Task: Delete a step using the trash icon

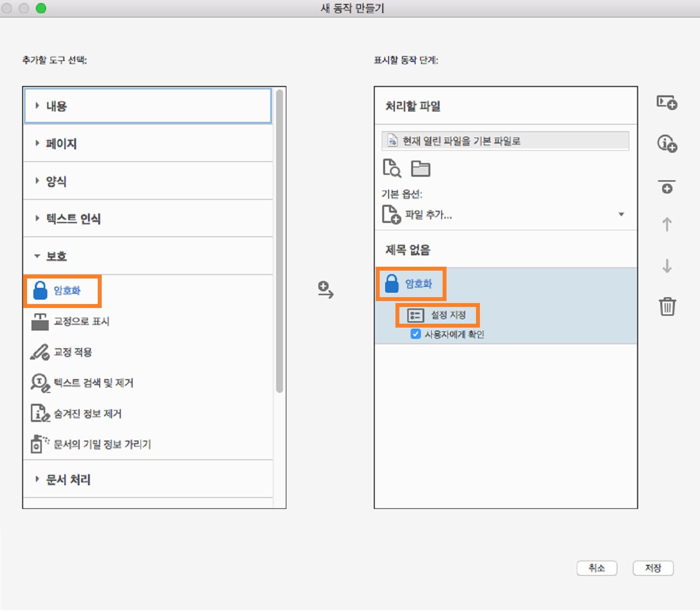Action: 667,307
